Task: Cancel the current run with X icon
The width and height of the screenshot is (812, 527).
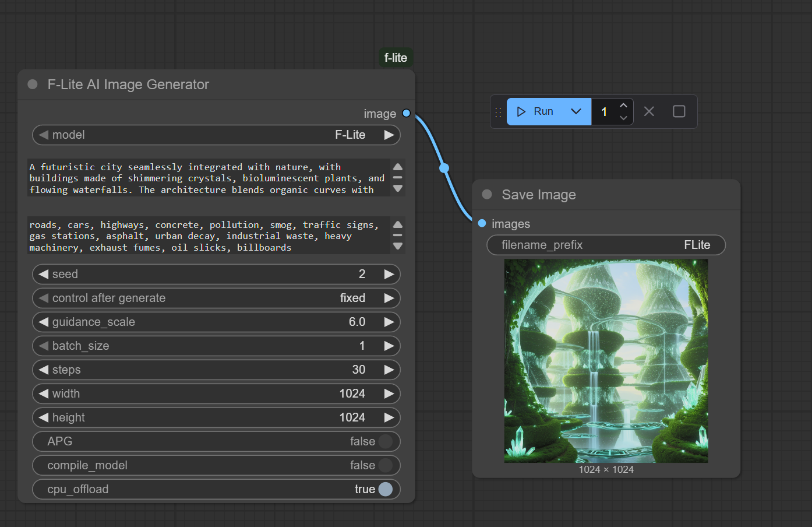Action: pos(649,111)
